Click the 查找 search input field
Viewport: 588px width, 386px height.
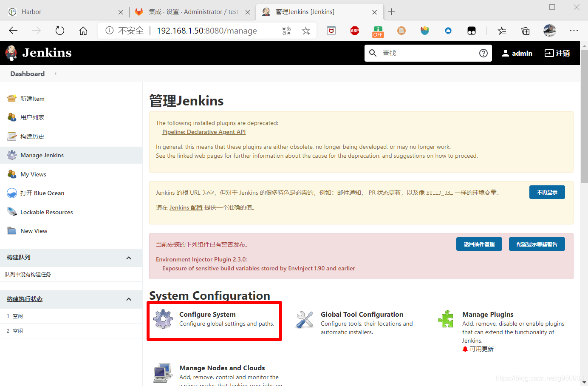428,53
